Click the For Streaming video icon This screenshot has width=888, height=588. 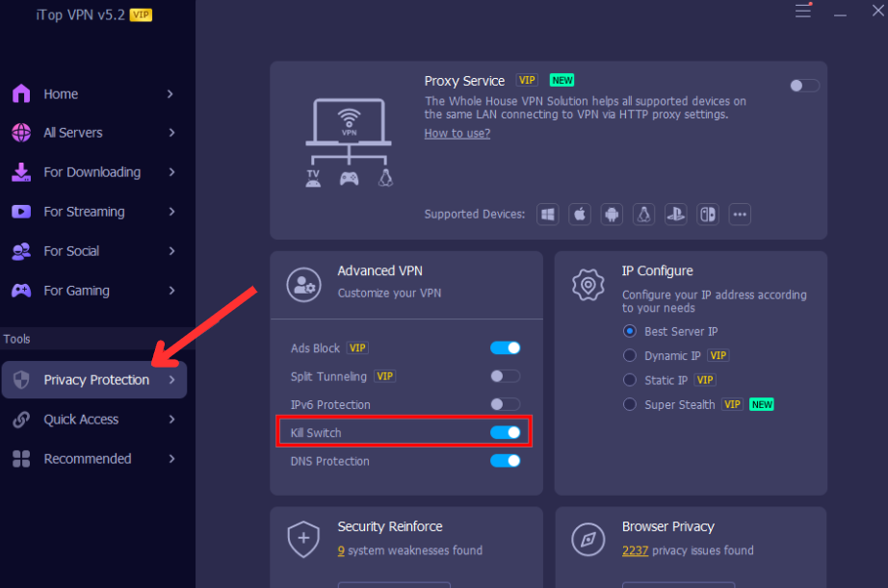coord(21,212)
